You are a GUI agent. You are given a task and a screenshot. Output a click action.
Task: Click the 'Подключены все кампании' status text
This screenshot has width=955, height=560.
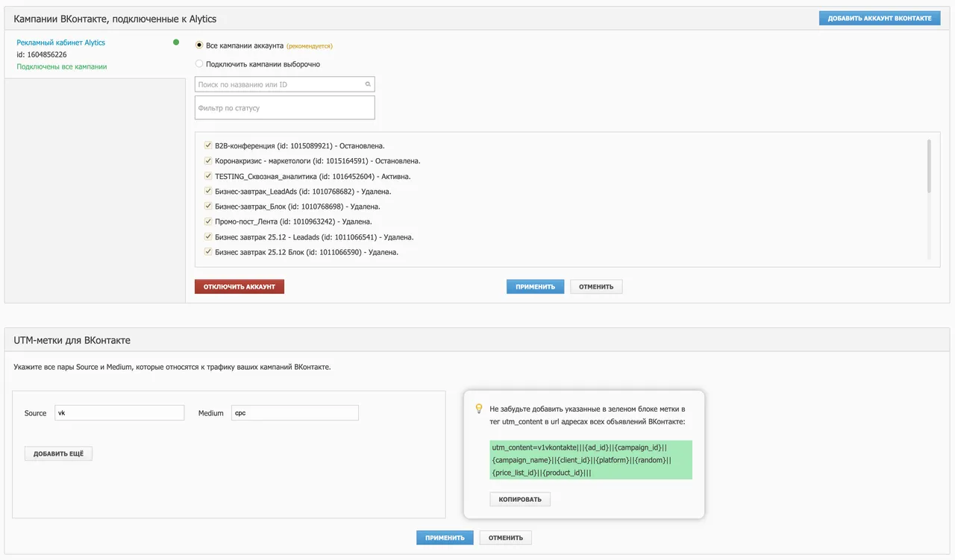point(62,66)
